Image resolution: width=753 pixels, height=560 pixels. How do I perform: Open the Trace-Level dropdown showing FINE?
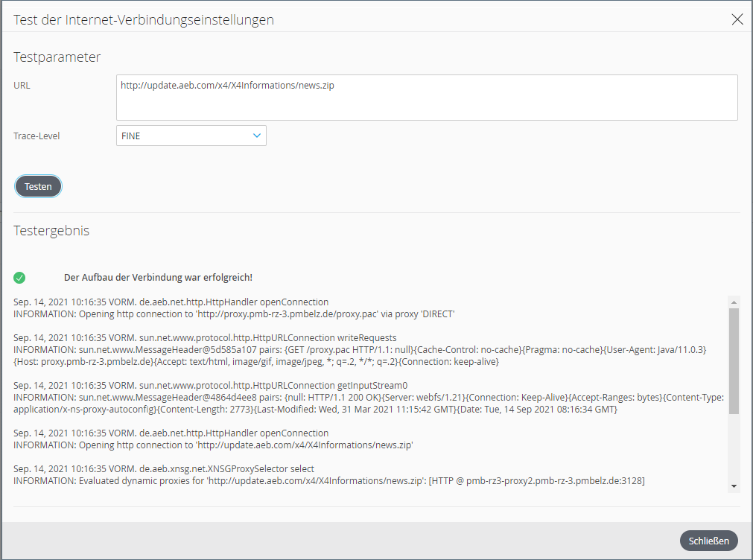point(191,136)
